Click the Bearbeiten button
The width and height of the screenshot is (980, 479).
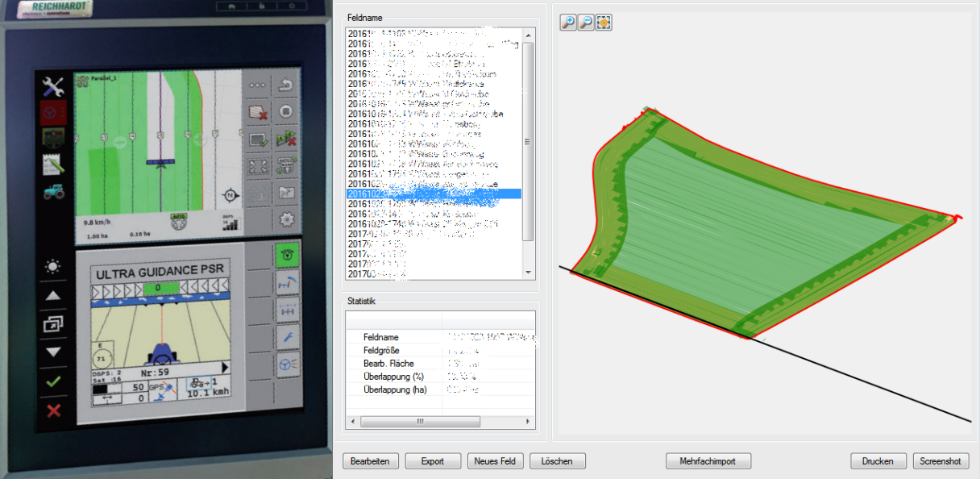(x=371, y=461)
